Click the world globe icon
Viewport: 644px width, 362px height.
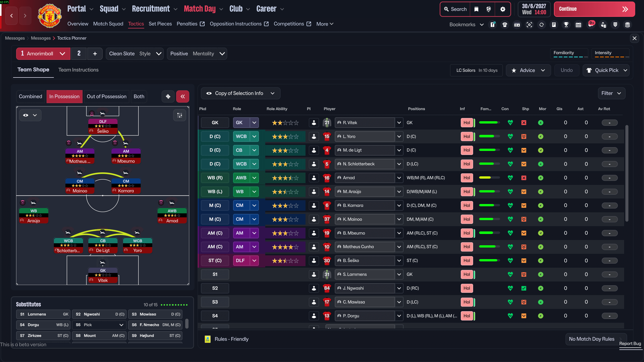[x=488, y=9]
